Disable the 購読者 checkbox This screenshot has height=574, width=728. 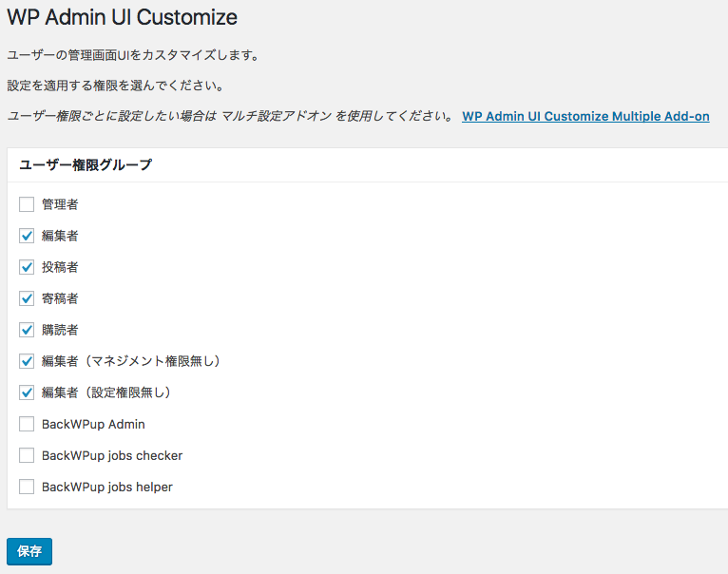[x=27, y=330]
